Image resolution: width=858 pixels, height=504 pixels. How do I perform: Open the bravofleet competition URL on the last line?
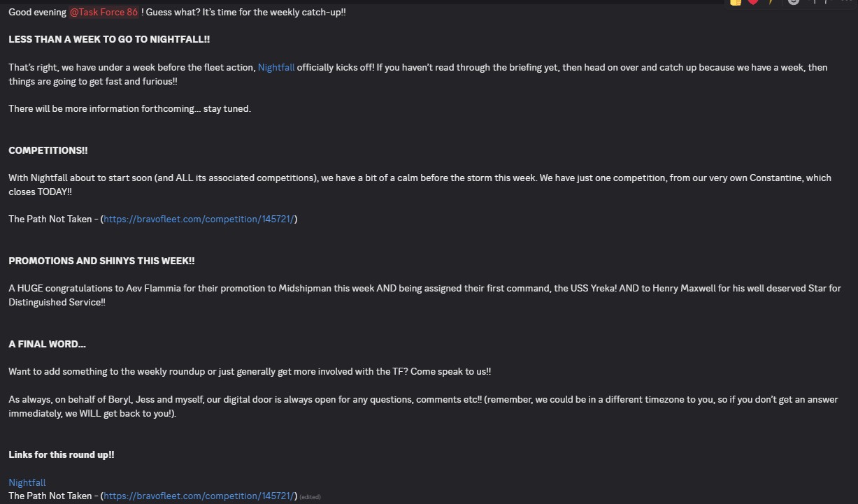(199, 496)
